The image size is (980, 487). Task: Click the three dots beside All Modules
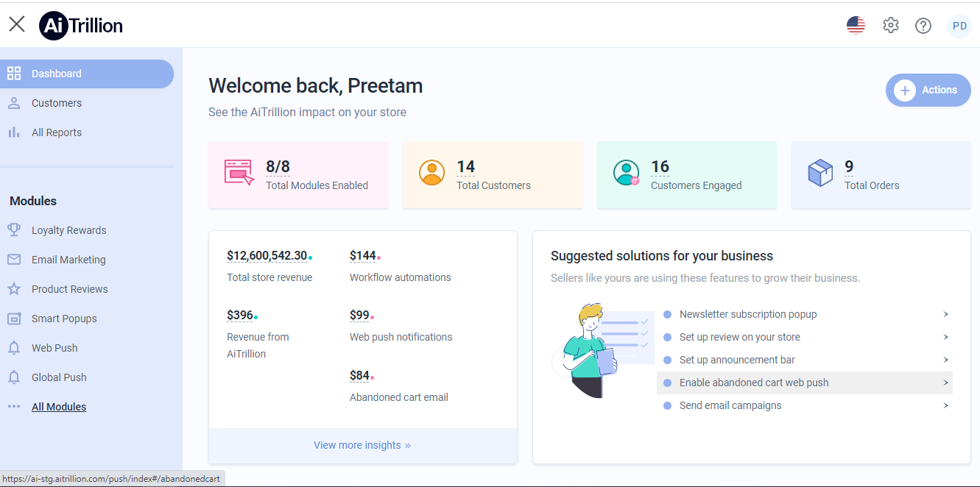click(x=14, y=406)
